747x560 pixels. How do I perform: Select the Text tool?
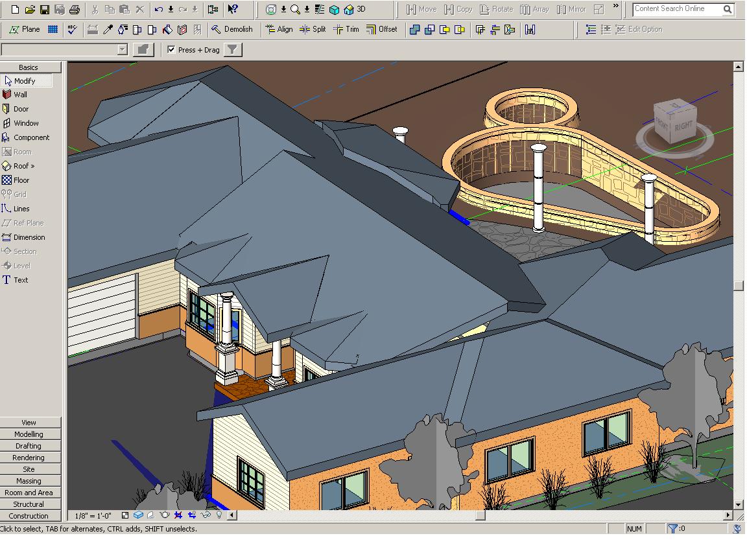[x=16, y=280]
